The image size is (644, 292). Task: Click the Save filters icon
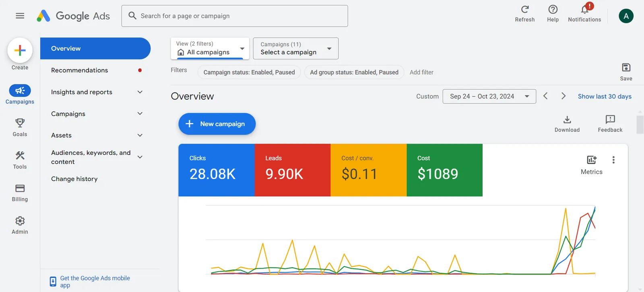(626, 67)
